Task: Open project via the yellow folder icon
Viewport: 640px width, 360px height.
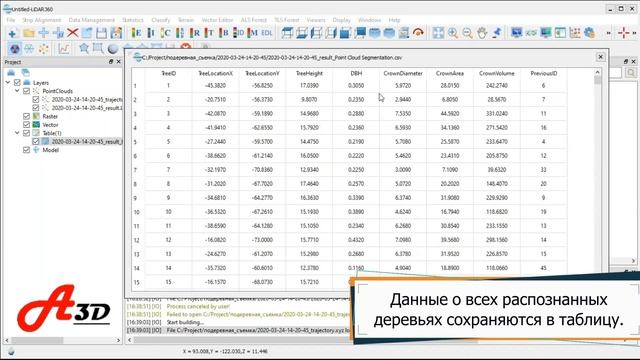Action: pos(29,33)
